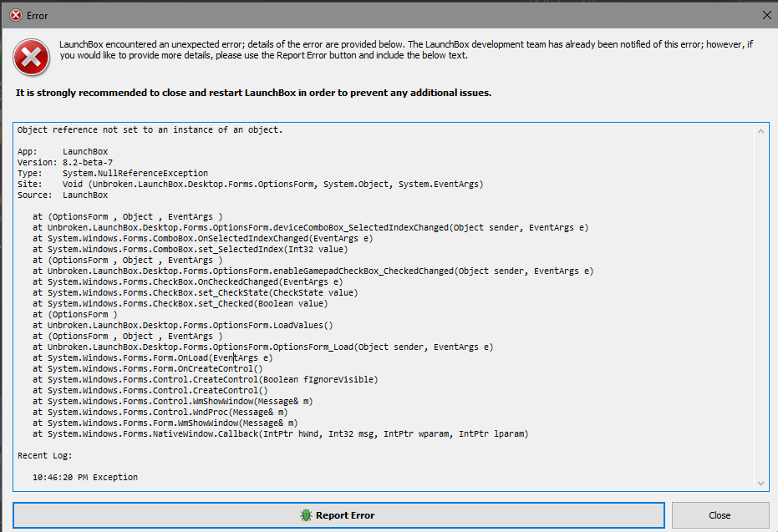The height and width of the screenshot is (532, 778).
Task: Click the deviceComboBox_SelectedIndexChanged stack trace line
Action: 318,227
